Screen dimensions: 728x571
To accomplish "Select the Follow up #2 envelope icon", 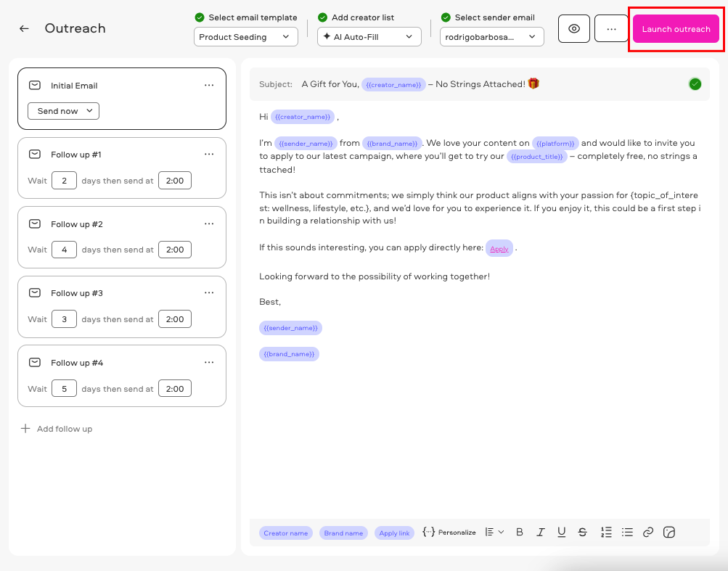I will (35, 223).
